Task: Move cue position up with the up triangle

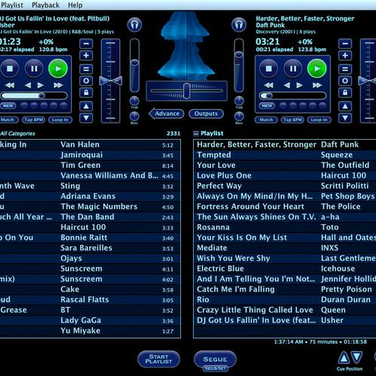Action: [344, 358]
